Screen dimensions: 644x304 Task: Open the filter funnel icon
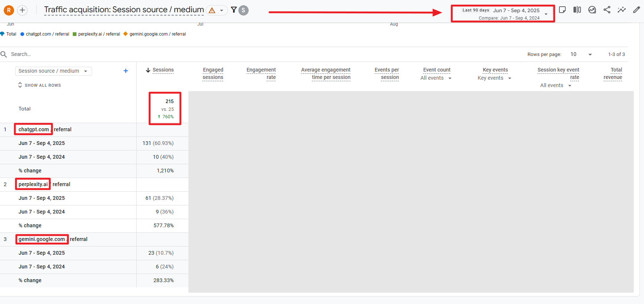pos(234,10)
